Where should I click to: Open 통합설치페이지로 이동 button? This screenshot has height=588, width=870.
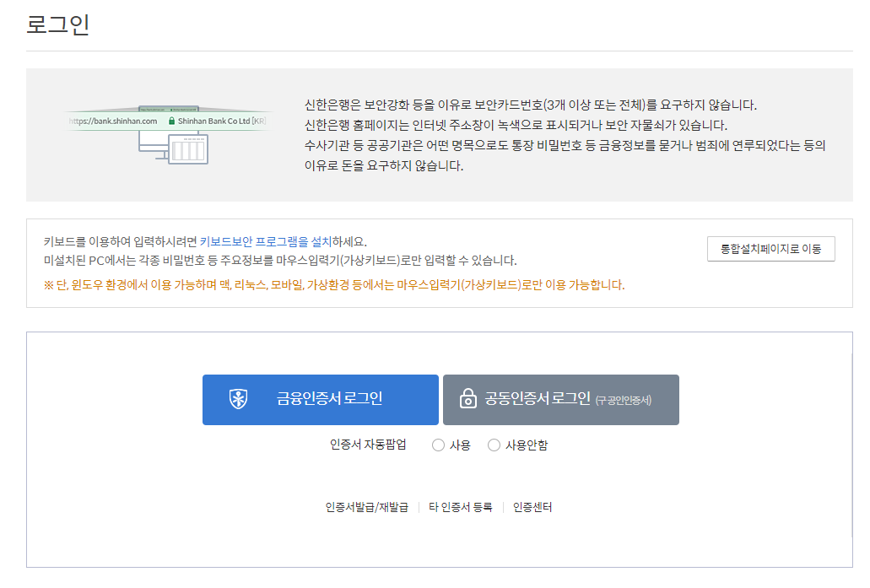pos(770,249)
